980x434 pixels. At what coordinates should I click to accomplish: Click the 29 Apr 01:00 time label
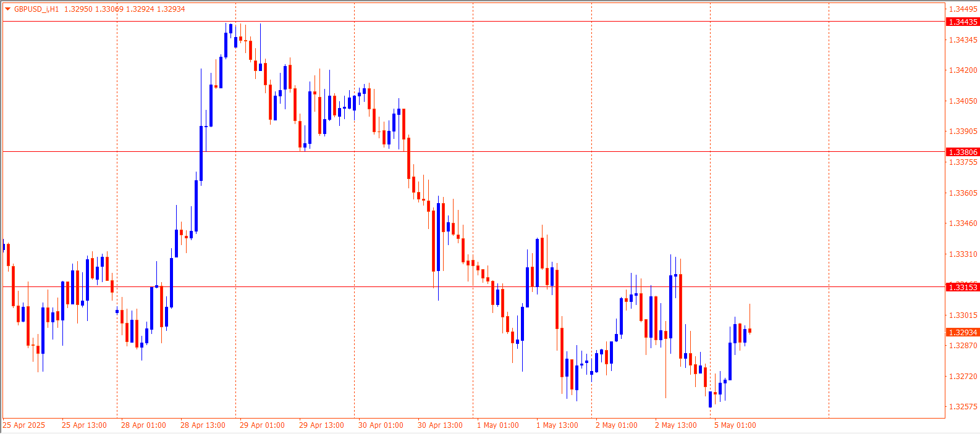[262, 425]
